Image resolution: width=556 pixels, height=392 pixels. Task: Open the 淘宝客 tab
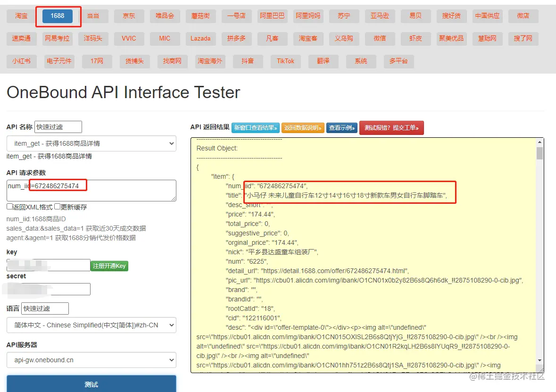pos(308,39)
